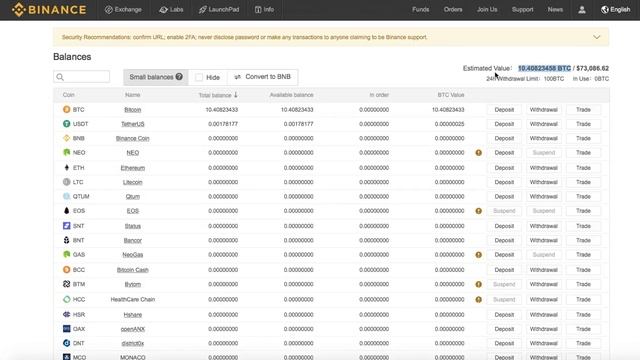Click the HCC coin icon

[x=67, y=299]
